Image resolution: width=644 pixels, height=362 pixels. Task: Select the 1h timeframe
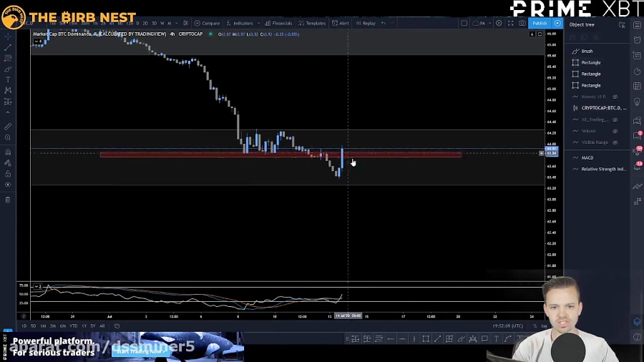click(95, 24)
